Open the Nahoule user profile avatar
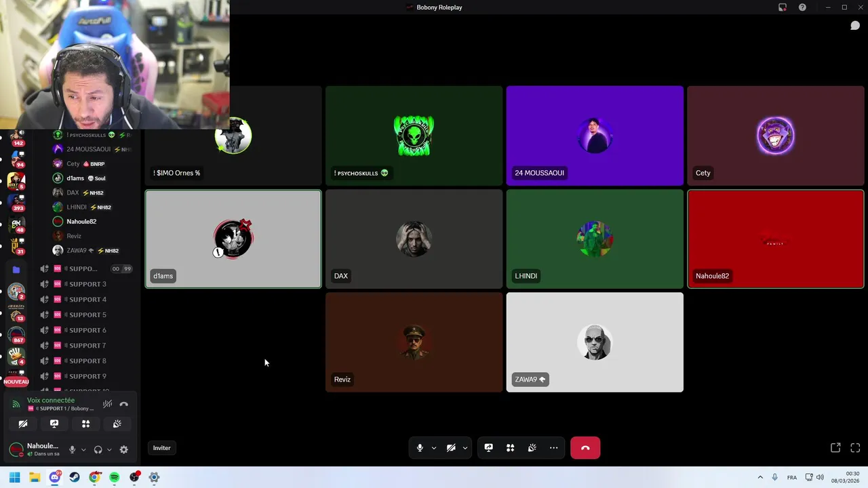868x488 pixels. click(16, 449)
